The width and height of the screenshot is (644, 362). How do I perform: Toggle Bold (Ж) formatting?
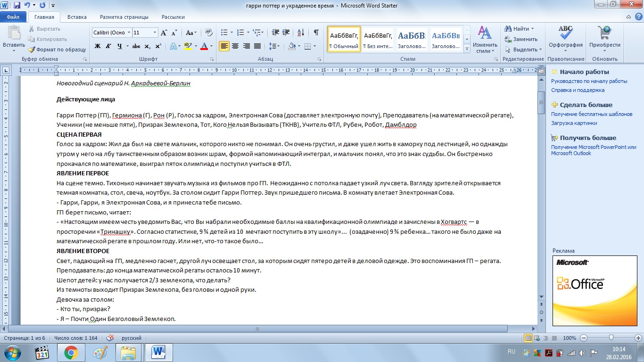click(x=98, y=46)
